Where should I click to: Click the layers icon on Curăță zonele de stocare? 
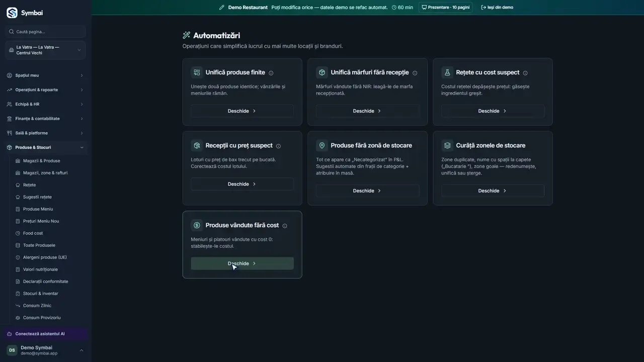[x=447, y=145]
